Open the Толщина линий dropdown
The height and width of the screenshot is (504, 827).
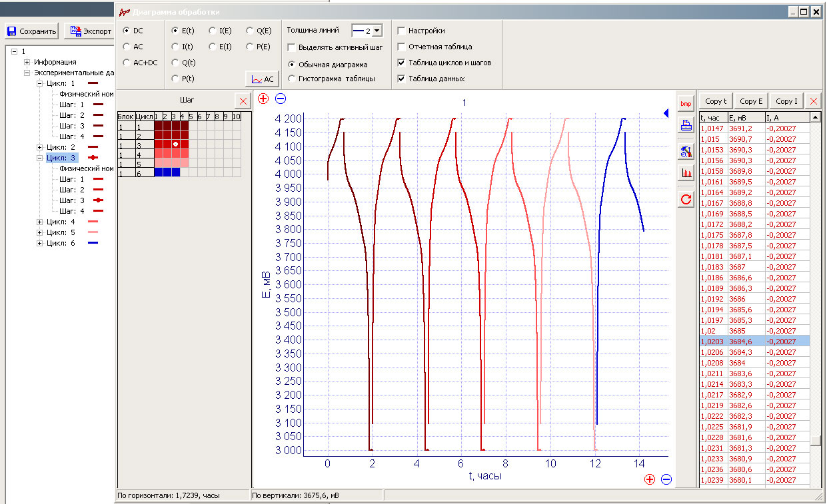point(377,31)
